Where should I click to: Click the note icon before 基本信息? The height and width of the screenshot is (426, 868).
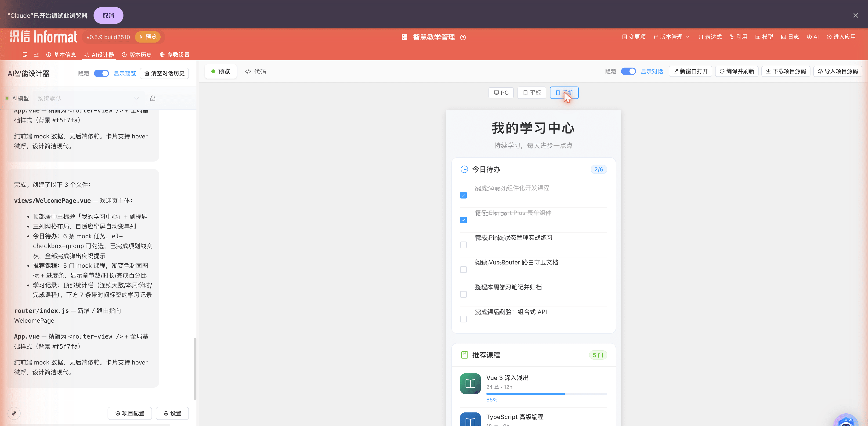[25, 55]
